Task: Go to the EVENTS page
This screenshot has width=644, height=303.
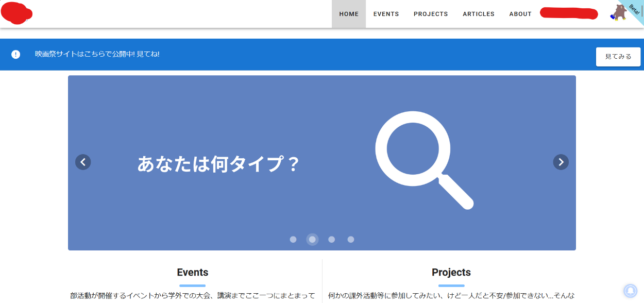Action: coord(386,14)
